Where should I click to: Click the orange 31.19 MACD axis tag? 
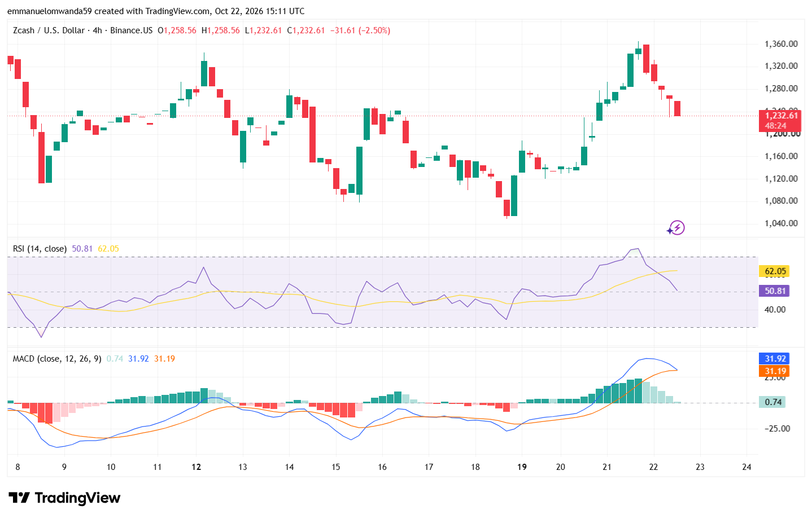pyautogui.click(x=775, y=371)
